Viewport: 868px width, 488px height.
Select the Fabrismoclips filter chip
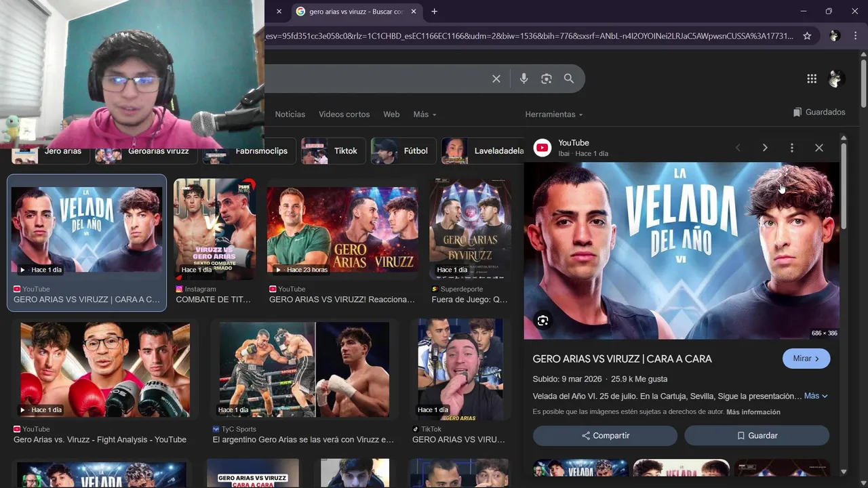click(249, 151)
